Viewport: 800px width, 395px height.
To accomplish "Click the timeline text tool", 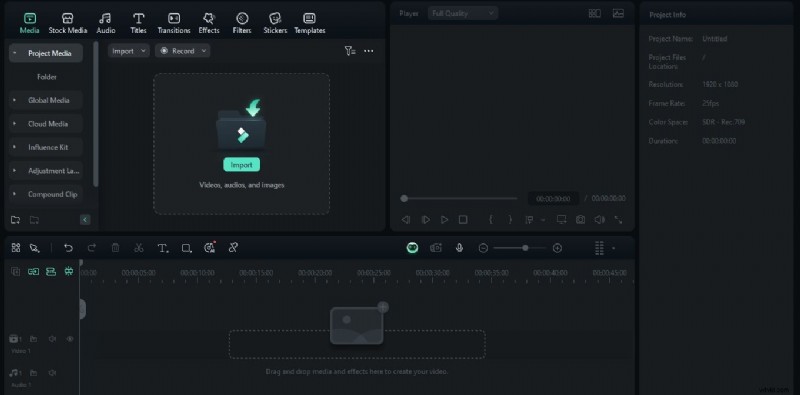I will pos(163,248).
